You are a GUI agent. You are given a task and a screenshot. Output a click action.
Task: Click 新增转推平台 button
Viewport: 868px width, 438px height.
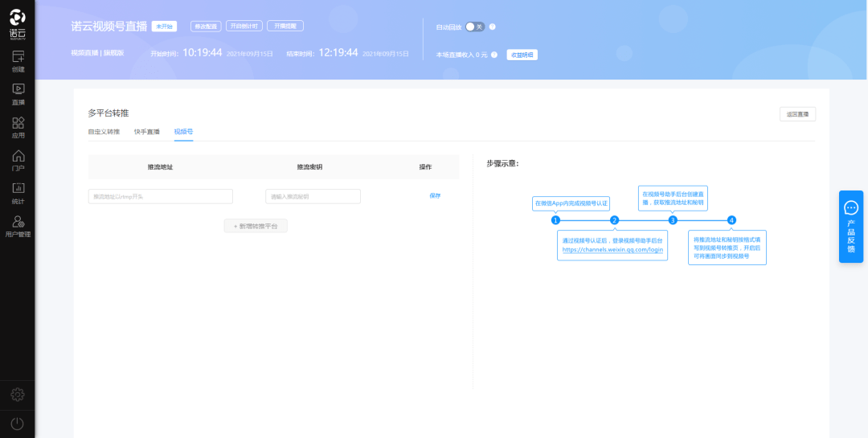pos(256,226)
